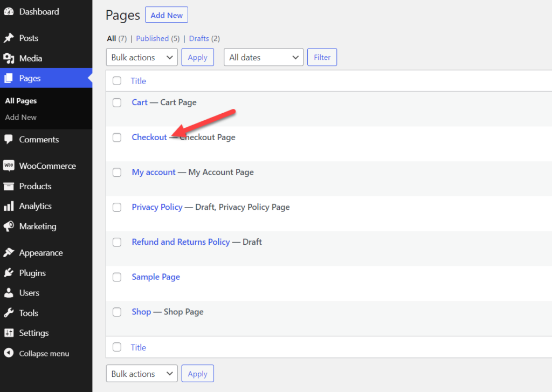Image resolution: width=552 pixels, height=392 pixels.
Task: Go to Plugins menu label
Action: (x=32, y=273)
